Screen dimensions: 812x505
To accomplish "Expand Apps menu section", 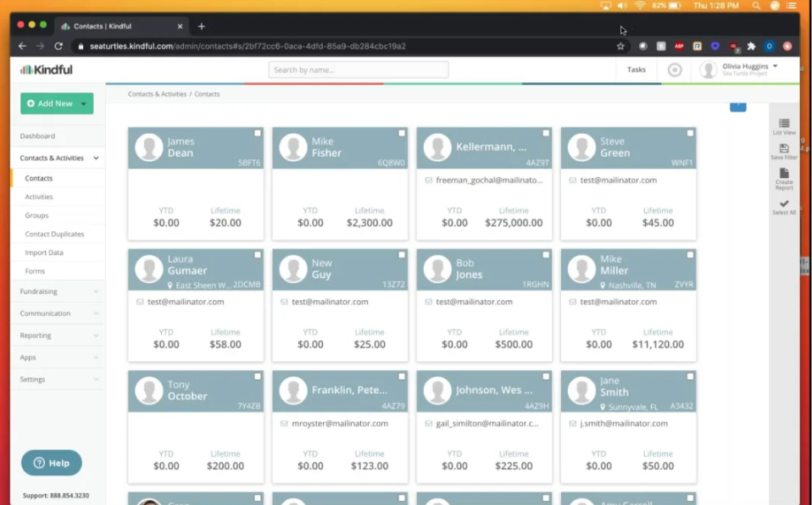I will click(96, 358).
